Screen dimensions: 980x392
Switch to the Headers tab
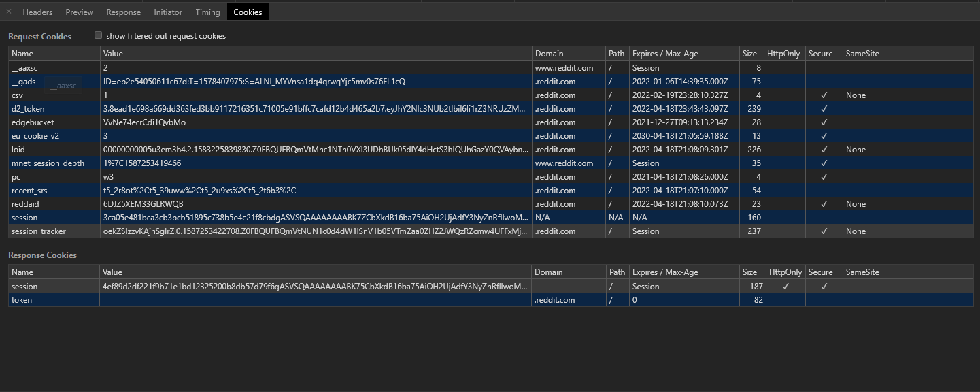(37, 12)
